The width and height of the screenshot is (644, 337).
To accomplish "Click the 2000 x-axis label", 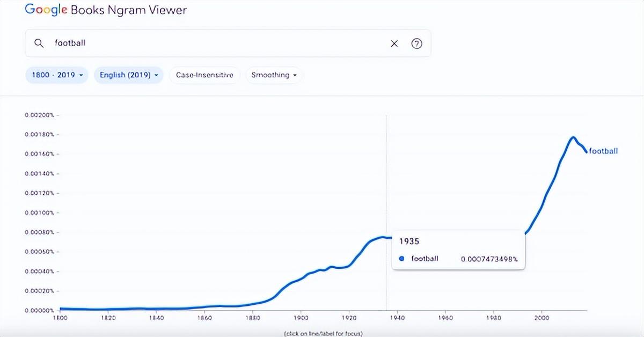I will point(541,318).
